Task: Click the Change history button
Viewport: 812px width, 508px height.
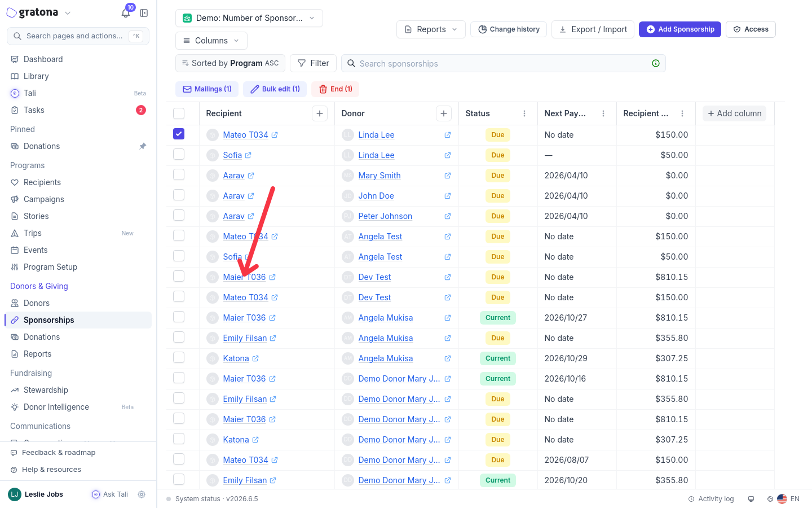Action: pos(509,29)
